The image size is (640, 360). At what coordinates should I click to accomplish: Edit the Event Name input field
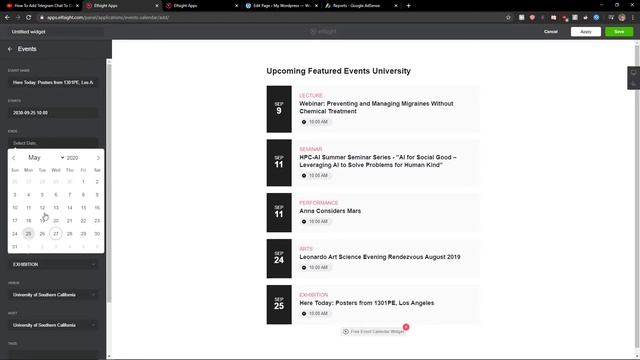pyautogui.click(x=53, y=82)
